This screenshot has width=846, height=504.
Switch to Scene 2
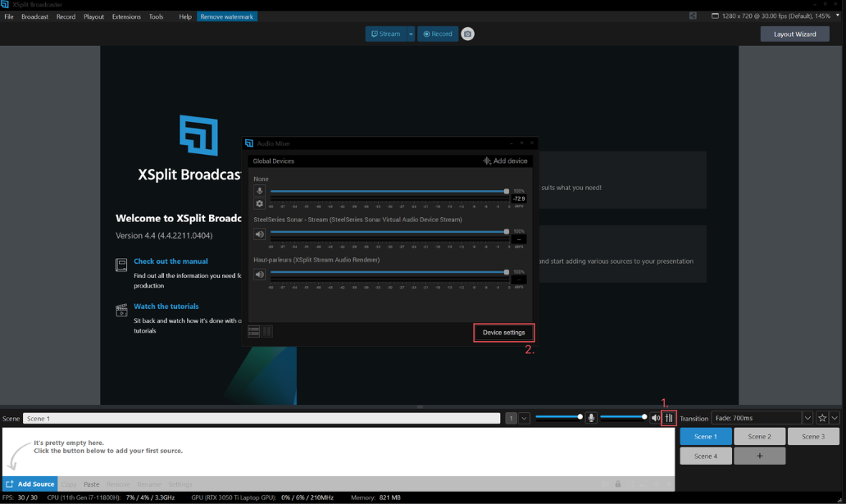pyautogui.click(x=760, y=437)
